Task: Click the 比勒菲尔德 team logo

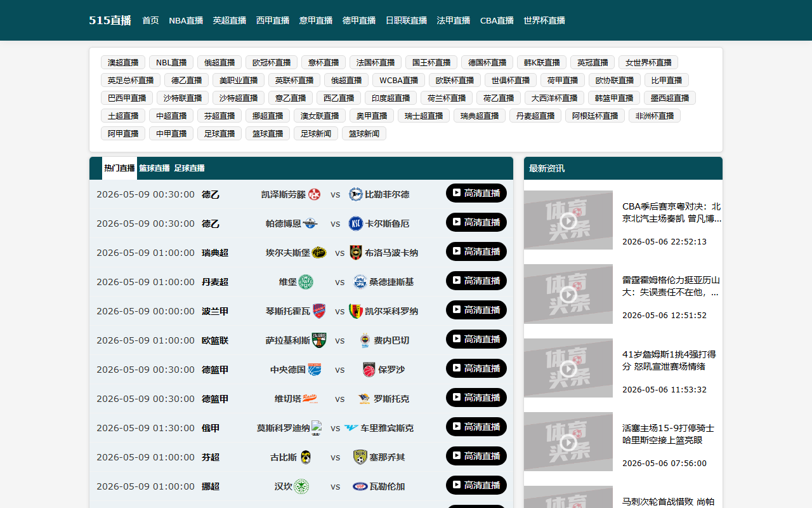Action: tap(356, 194)
